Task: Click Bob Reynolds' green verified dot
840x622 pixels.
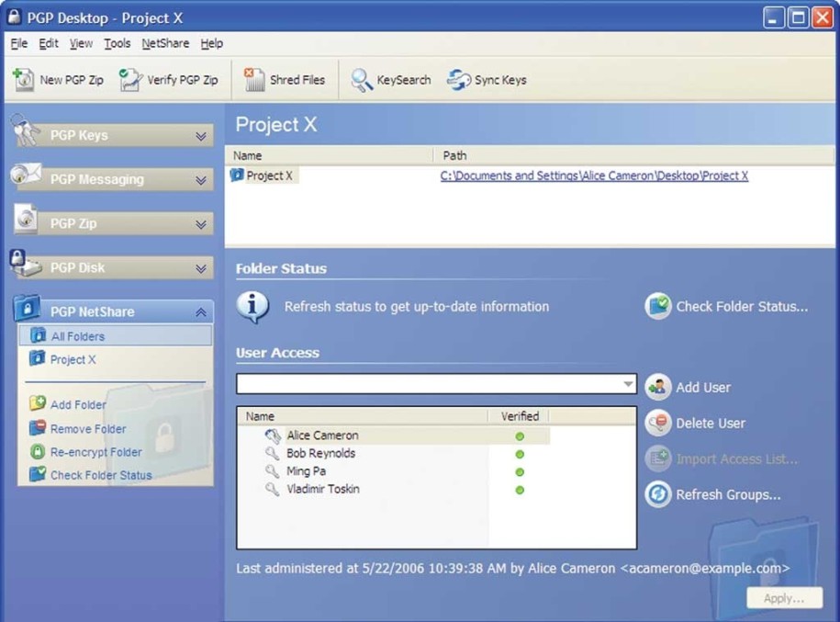Action: tap(519, 454)
